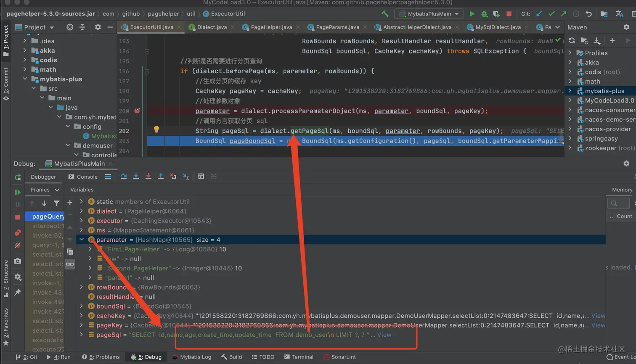The height and width of the screenshot is (364, 636).
Task: Toggle Mute Breakpoints in Debug side toolbar
Action: [x=18, y=245]
